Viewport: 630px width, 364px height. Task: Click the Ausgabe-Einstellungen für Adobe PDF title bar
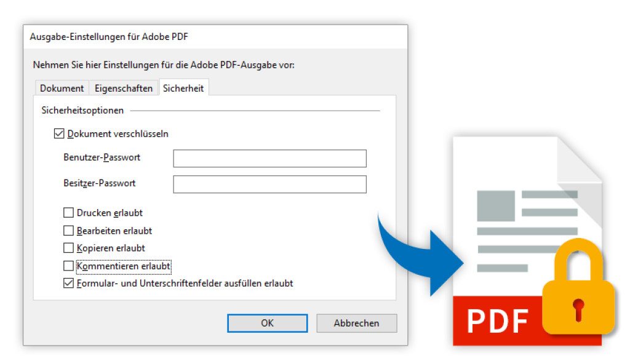click(215, 37)
